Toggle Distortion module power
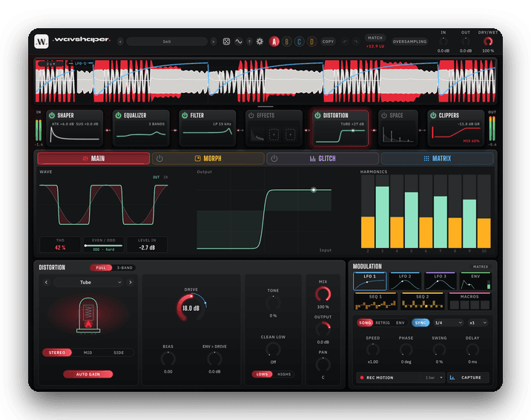This screenshot has height=420, width=531. 317,116
